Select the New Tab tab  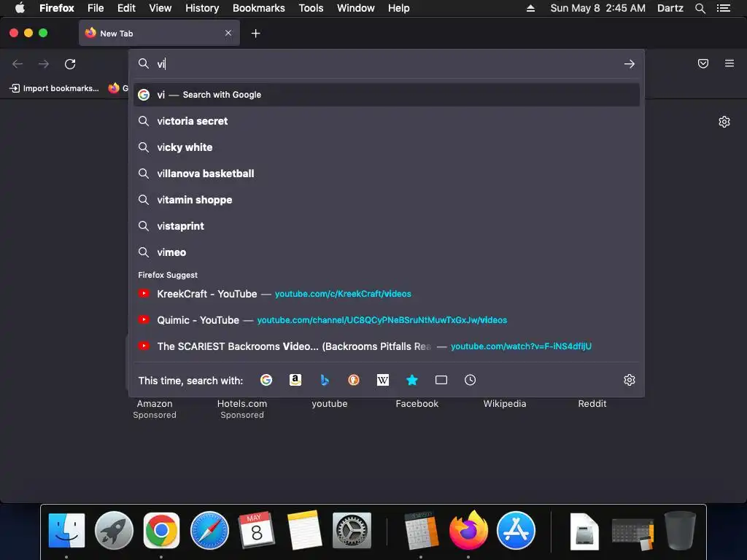[x=159, y=34]
